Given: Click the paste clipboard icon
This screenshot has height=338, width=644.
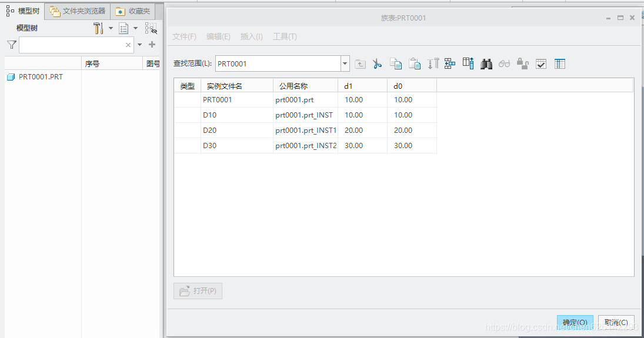Looking at the screenshot, I should point(415,63).
